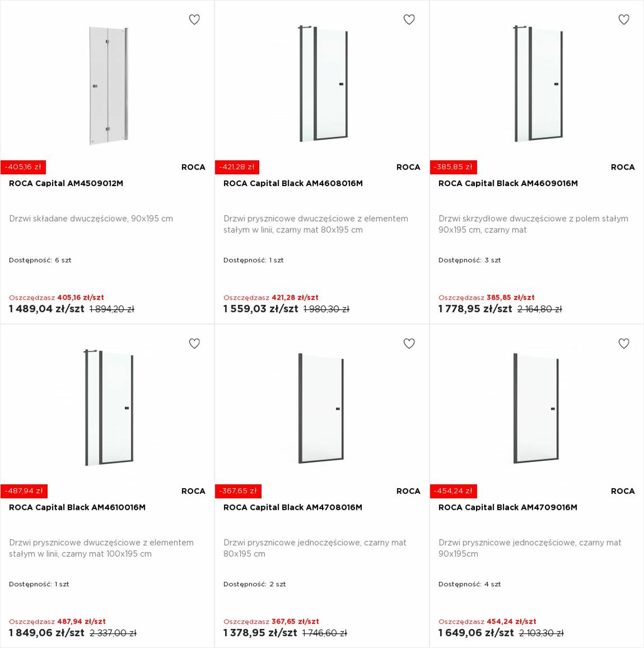Select the AM4709016M product thumbnail
This screenshot has height=648, width=644.
click(x=537, y=408)
